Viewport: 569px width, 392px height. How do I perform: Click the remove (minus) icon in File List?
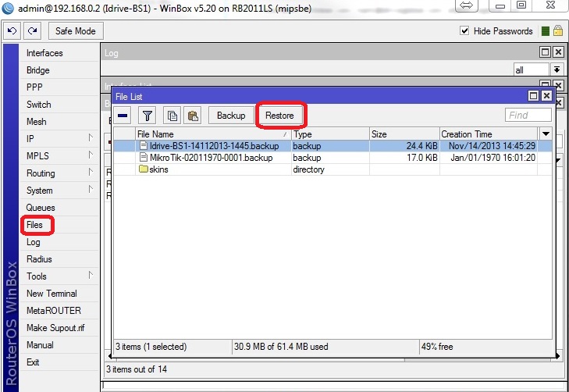[123, 116]
